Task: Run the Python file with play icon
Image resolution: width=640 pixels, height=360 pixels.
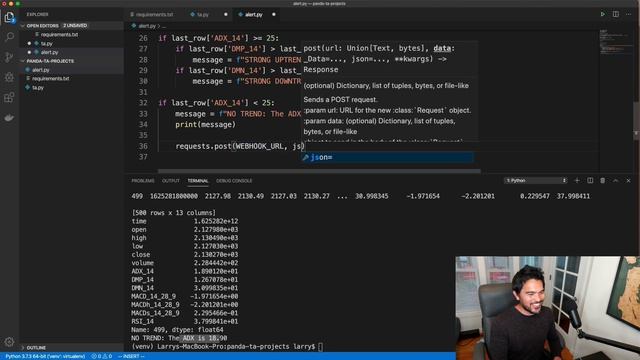Action: coord(602,14)
